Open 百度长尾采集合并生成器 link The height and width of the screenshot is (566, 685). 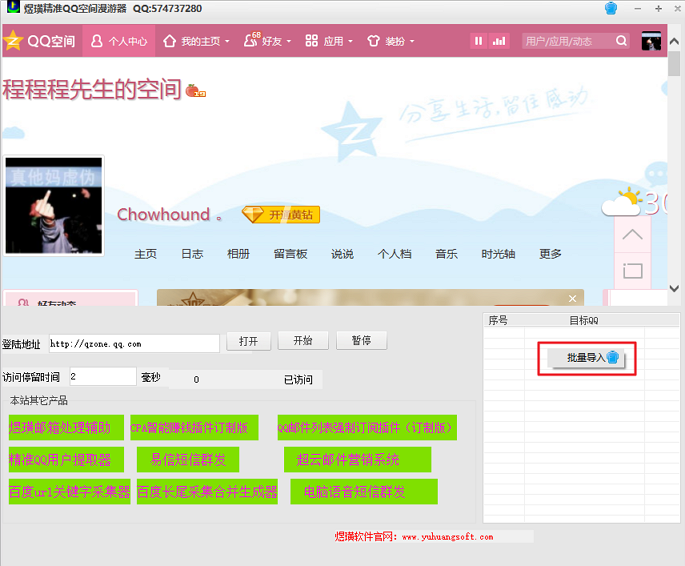207,492
